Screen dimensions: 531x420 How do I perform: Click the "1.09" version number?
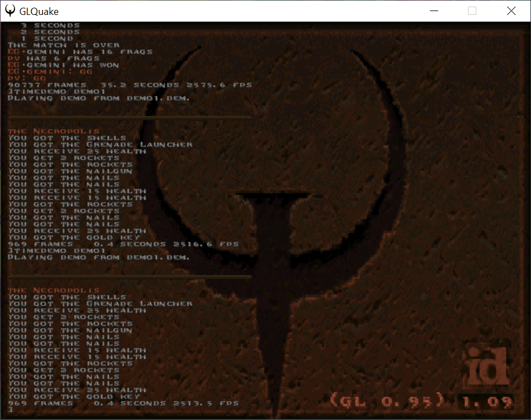coord(487,402)
